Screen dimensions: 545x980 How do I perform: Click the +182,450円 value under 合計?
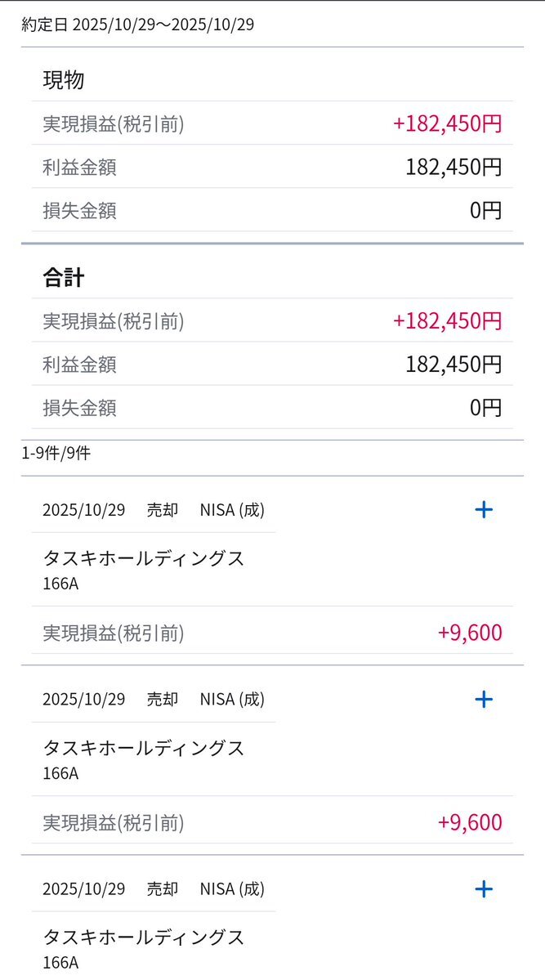[447, 321]
